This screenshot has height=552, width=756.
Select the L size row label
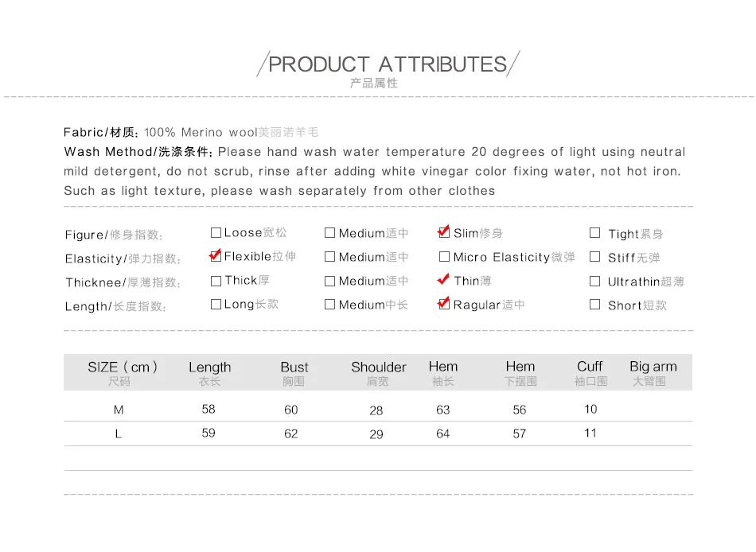click(x=118, y=434)
